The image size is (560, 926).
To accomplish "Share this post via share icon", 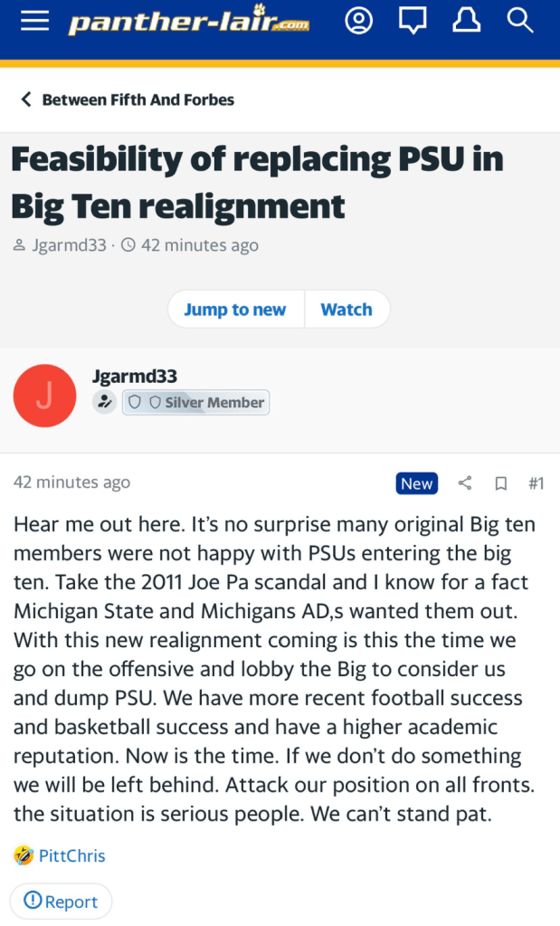I will click(x=465, y=483).
